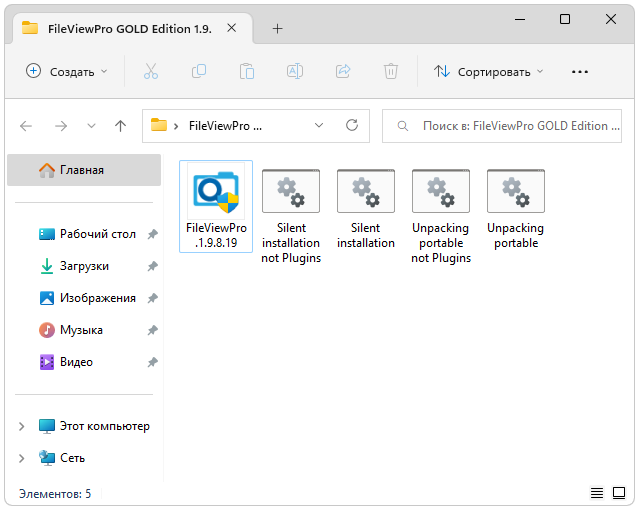The height and width of the screenshot is (510, 640).
Task: Click the Paste clipboard icon
Action: tap(247, 71)
